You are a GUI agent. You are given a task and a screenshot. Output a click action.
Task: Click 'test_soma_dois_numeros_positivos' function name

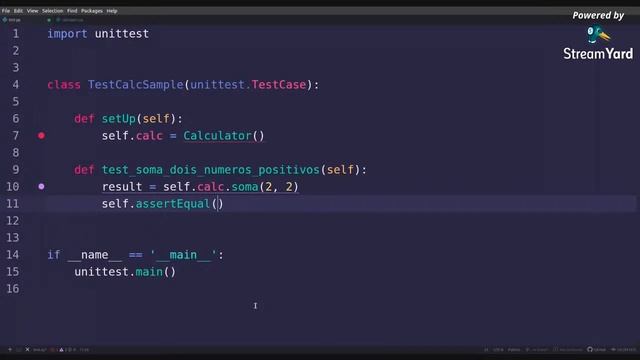pos(210,169)
